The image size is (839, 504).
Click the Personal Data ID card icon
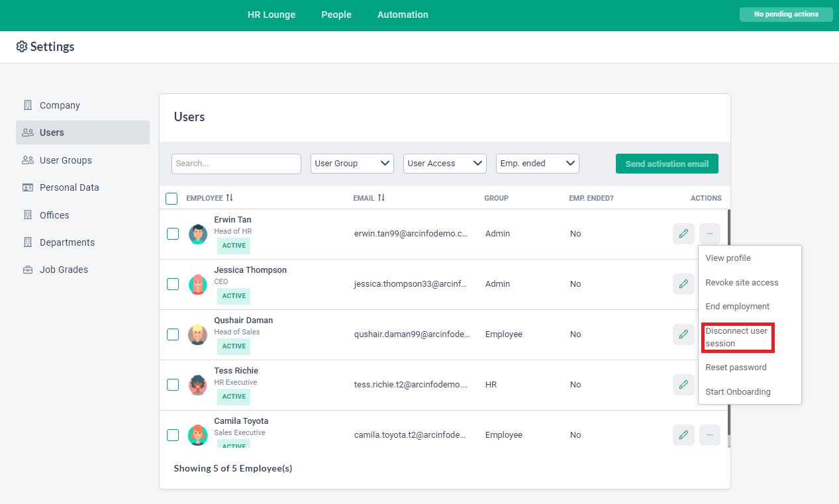pos(28,187)
